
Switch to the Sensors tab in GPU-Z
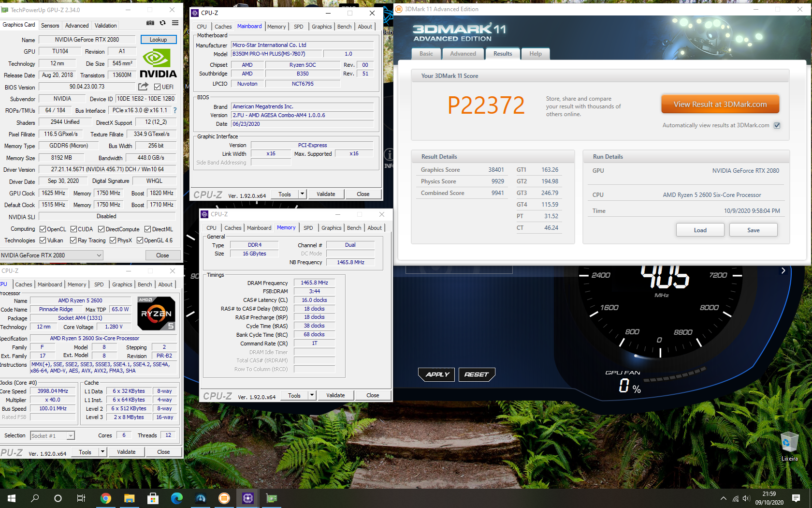pos(50,26)
